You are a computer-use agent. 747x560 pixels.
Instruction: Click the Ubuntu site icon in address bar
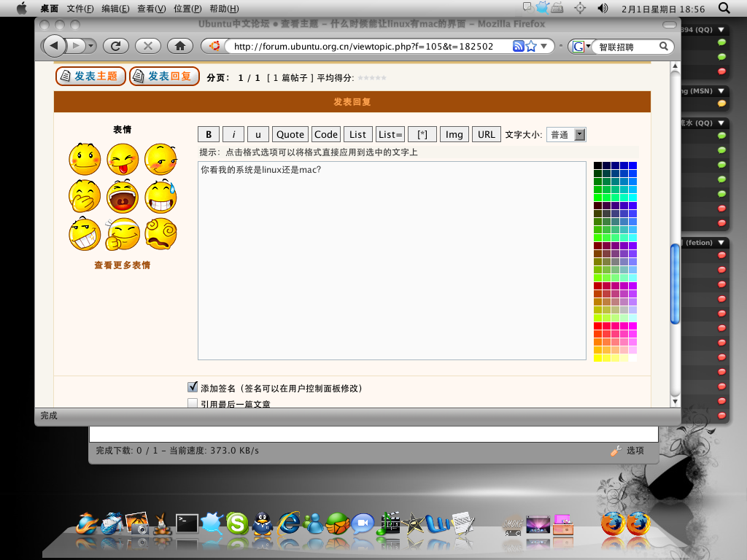(x=214, y=46)
